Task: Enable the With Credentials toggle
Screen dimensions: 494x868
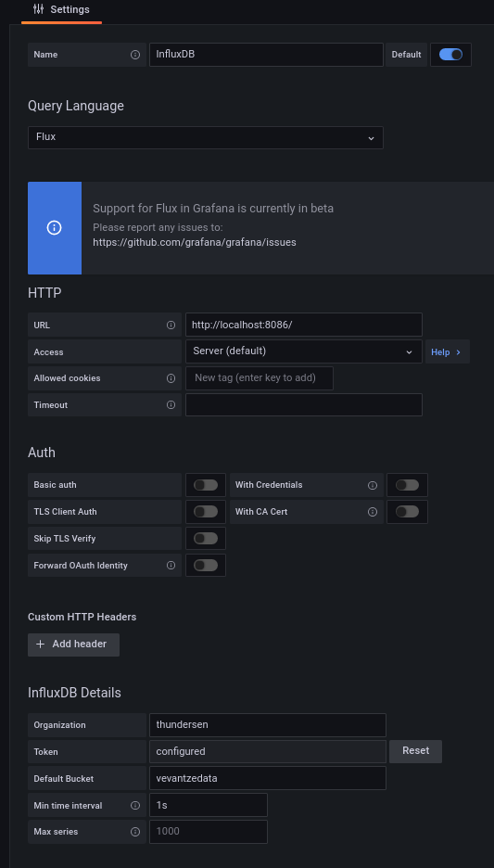Action: pyautogui.click(x=407, y=485)
